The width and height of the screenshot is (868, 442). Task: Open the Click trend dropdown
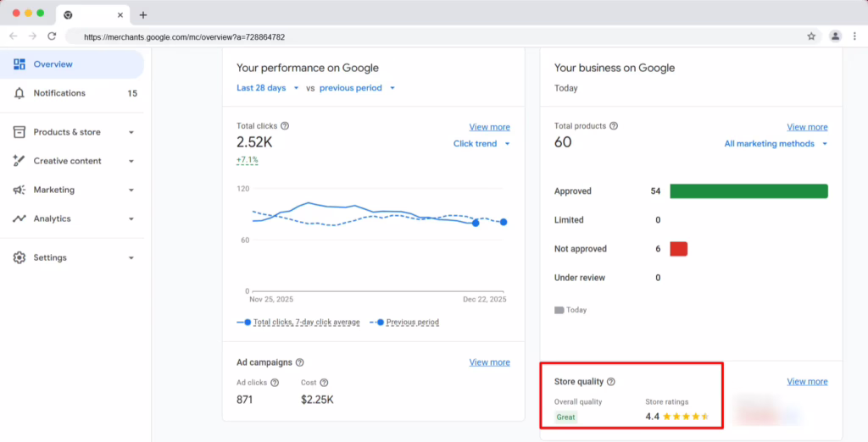click(481, 144)
